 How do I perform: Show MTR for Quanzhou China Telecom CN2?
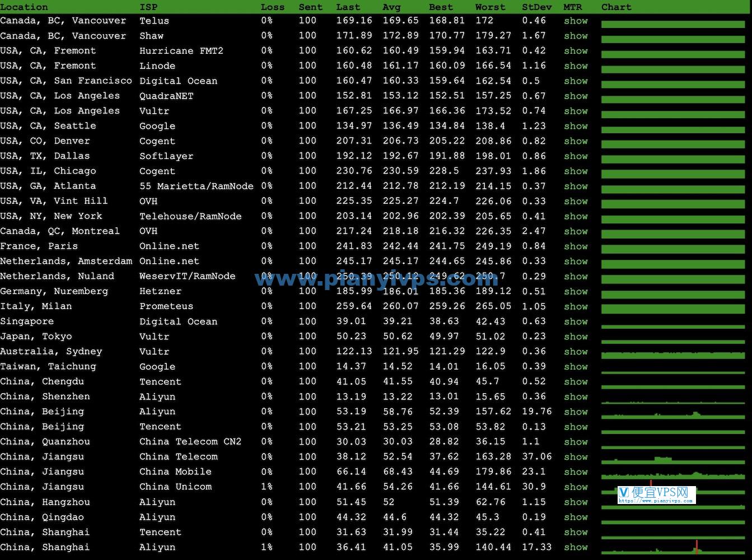coord(576,442)
